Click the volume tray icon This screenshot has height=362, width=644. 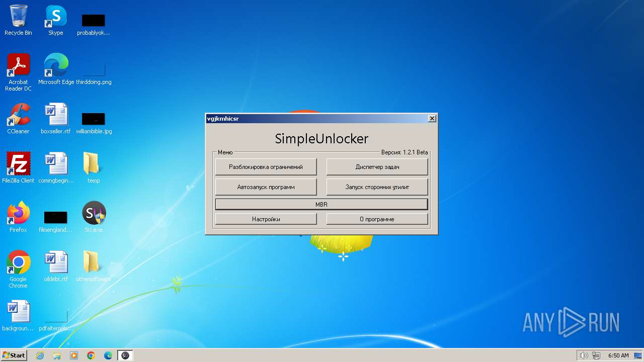pyautogui.click(x=584, y=355)
